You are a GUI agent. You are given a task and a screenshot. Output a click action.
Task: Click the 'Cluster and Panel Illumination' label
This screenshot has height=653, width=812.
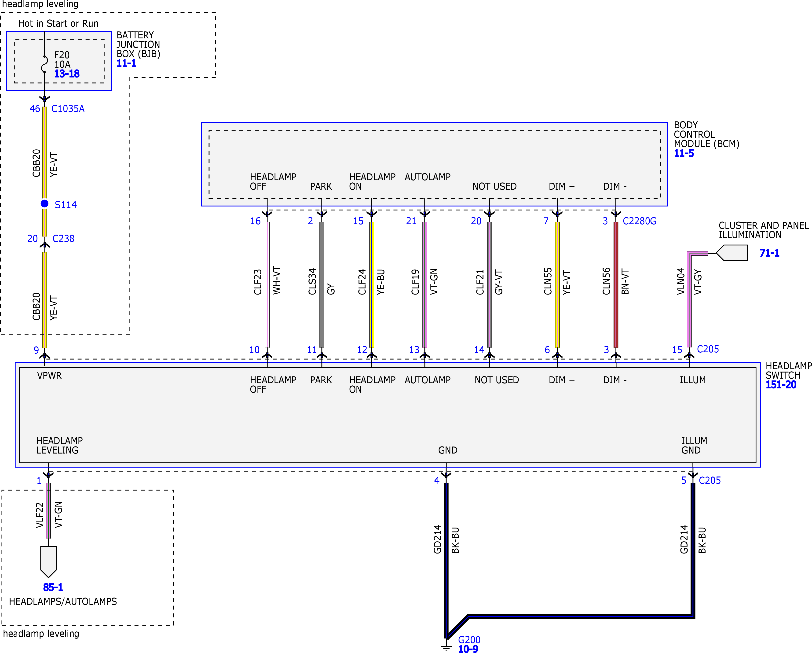tap(764, 230)
